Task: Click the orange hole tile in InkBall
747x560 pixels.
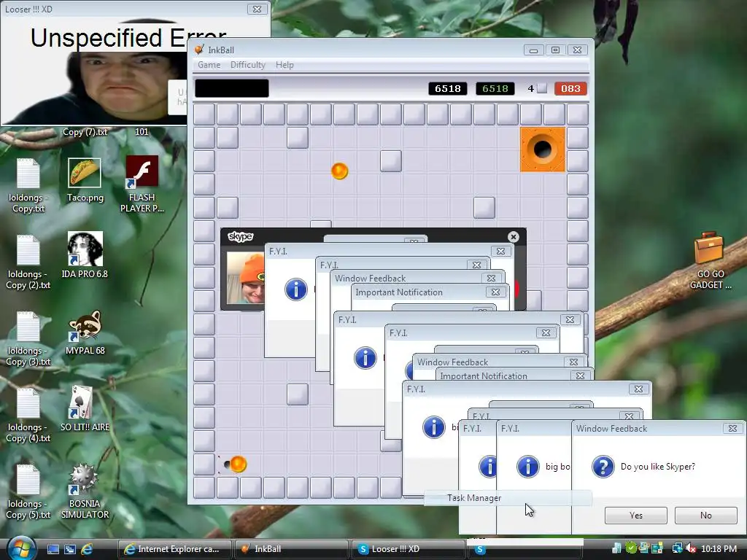Action: pyautogui.click(x=543, y=149)
